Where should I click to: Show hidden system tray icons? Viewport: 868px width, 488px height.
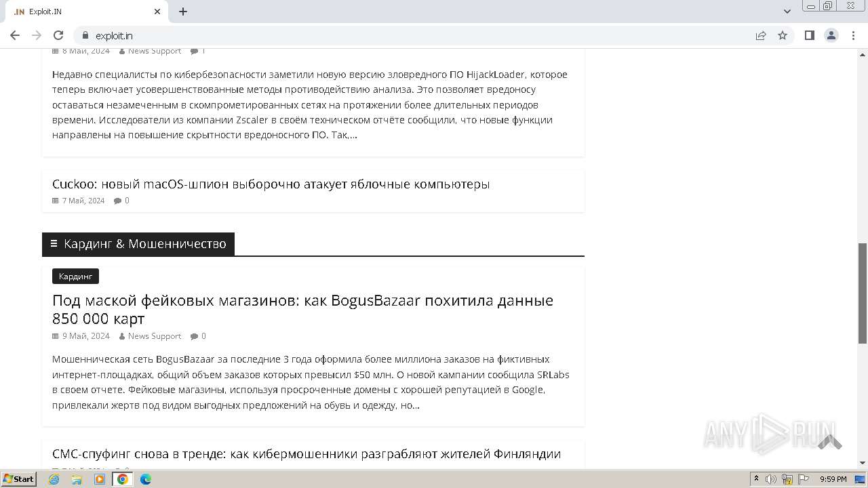click(756, 479)
